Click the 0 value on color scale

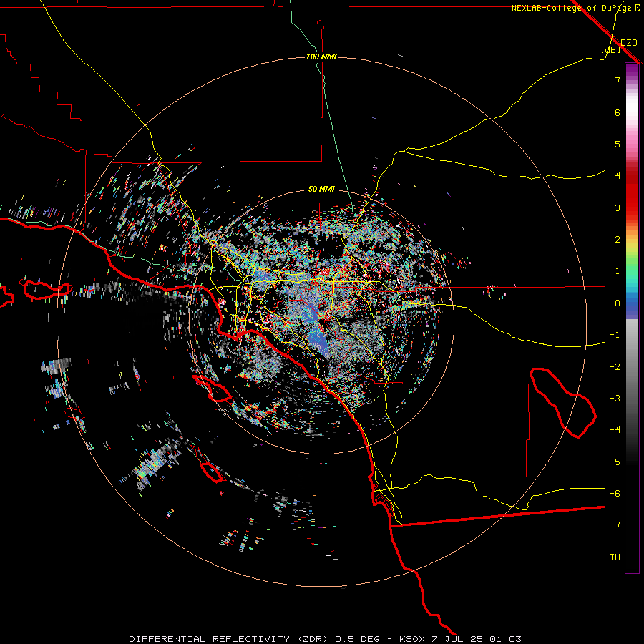(618, 303)
